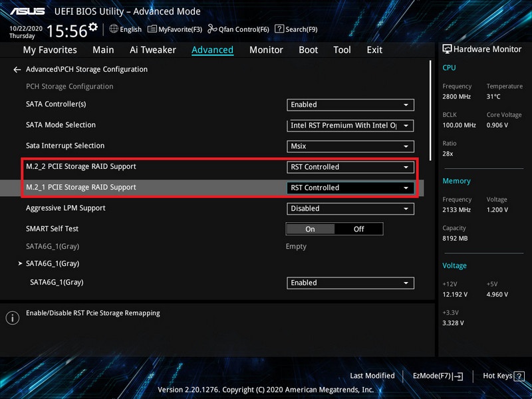532x399 pixels.
Task: Click the 3.328 V voltage reading
Action: click(x=454, y=323)
